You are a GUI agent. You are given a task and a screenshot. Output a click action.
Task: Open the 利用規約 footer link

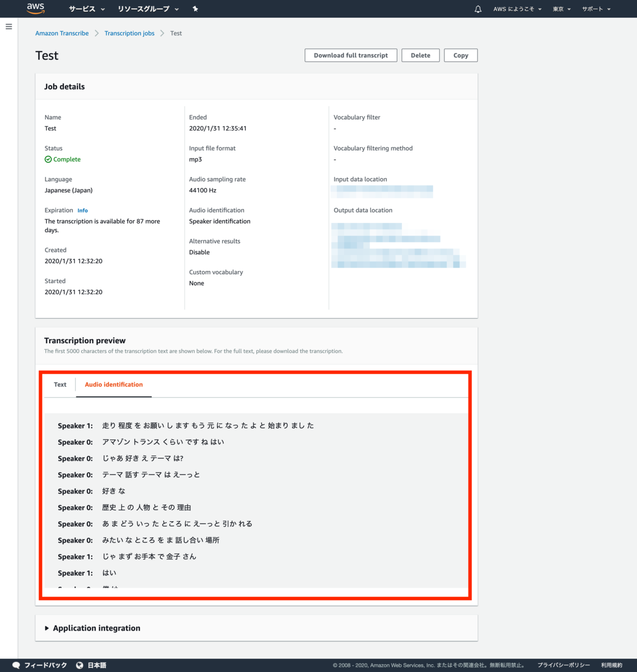coord(611,665)
